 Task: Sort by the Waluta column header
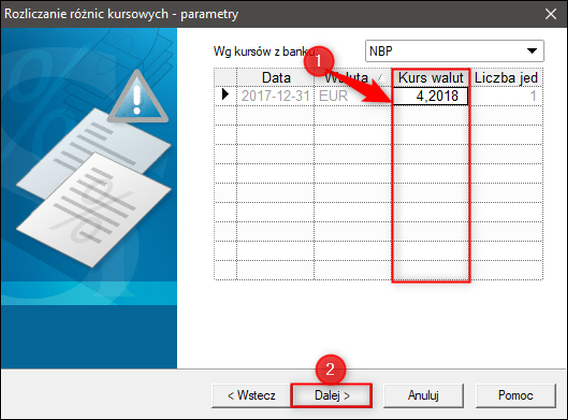pyautogui.click(x=352, y=78)
